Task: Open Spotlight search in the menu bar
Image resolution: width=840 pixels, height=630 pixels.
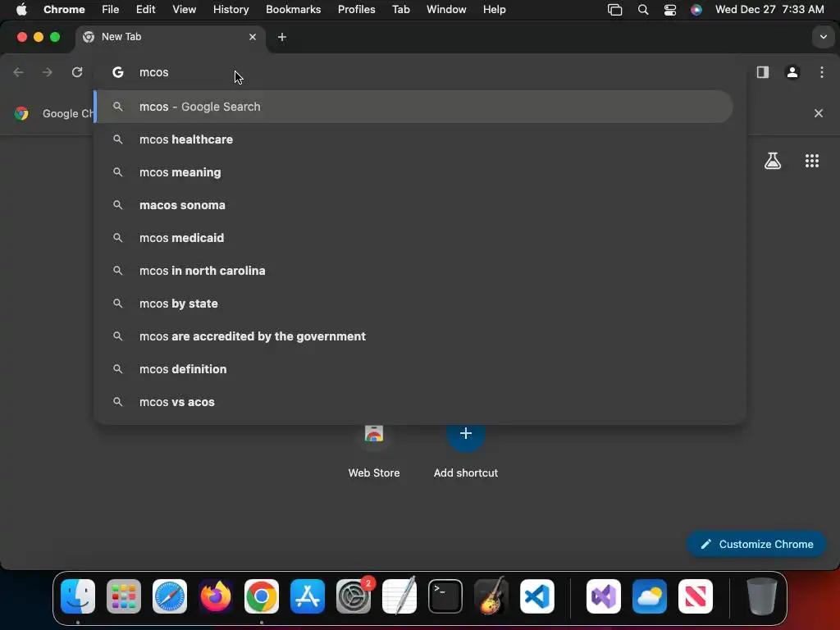Action: pos(643,10)
